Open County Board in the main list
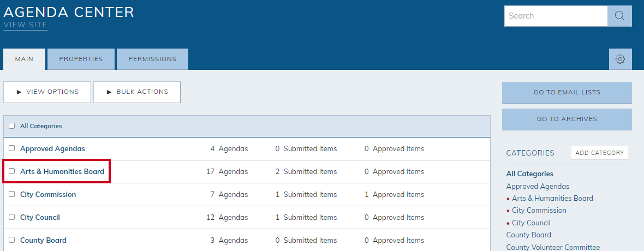 click(x=43, y=240)
